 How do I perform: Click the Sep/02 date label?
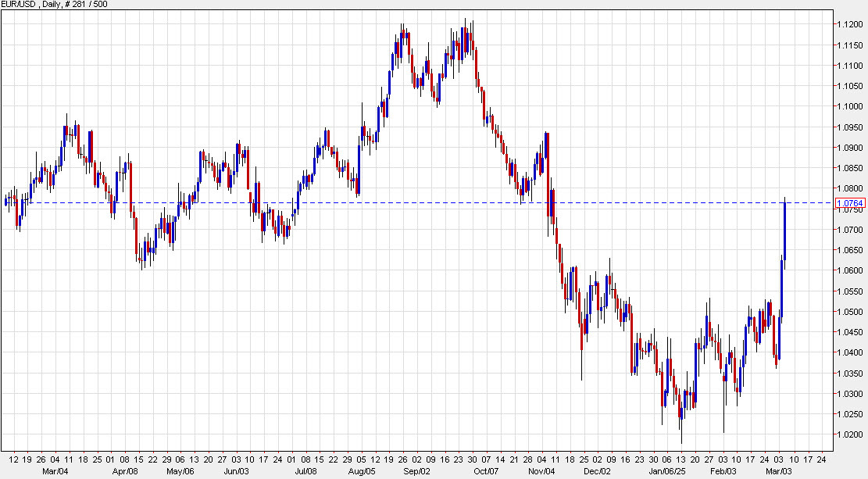417,471
